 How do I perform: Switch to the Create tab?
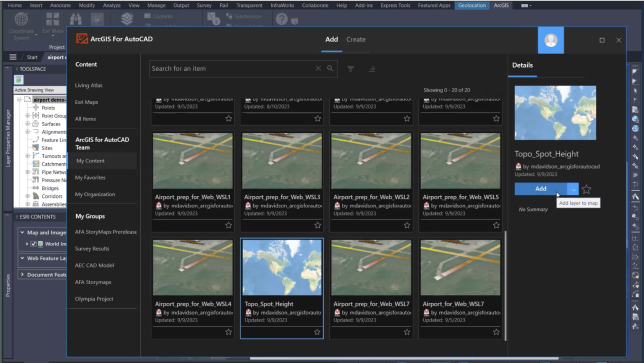pos(356,39)
